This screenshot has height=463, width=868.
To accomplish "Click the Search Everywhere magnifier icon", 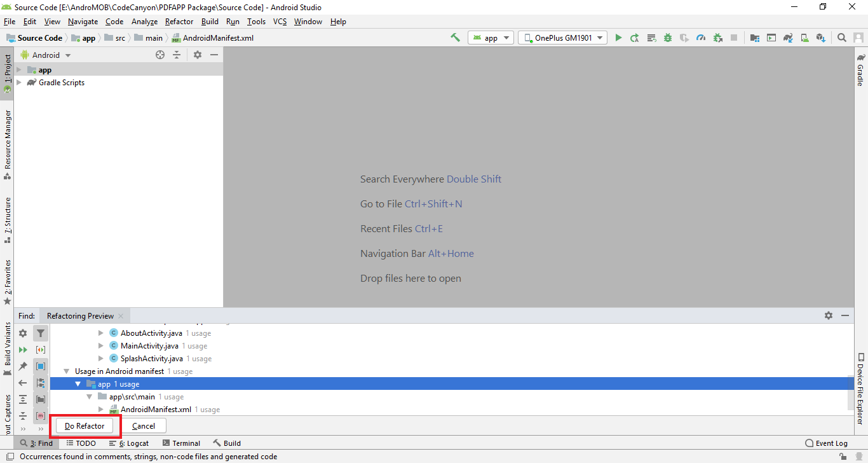I will tap(841, 38).
